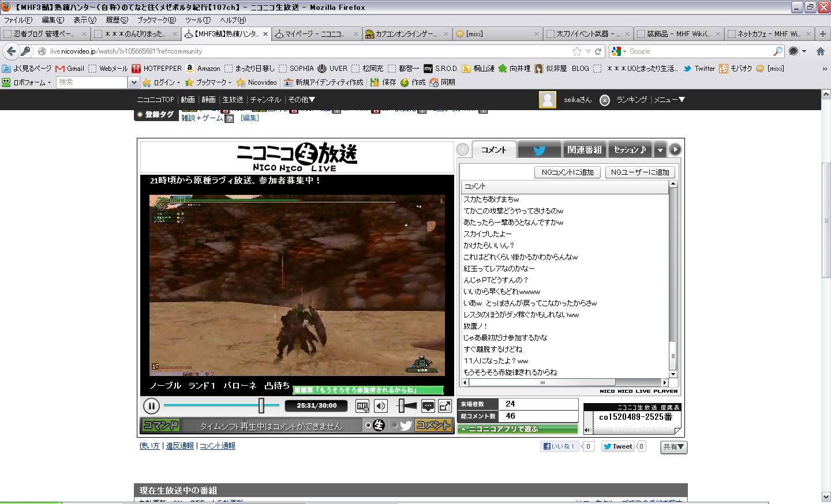
Task: Click the address bar URL field
Action: point(309,51)
